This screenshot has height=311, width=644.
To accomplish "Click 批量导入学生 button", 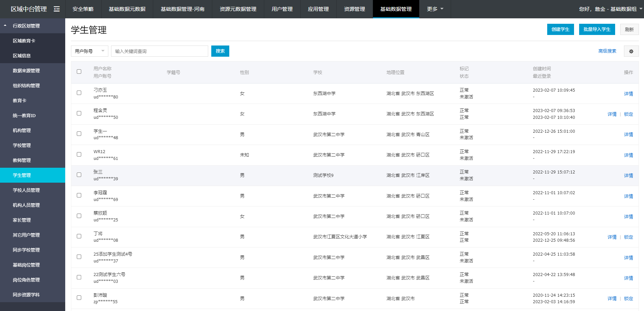I will 597,29.
